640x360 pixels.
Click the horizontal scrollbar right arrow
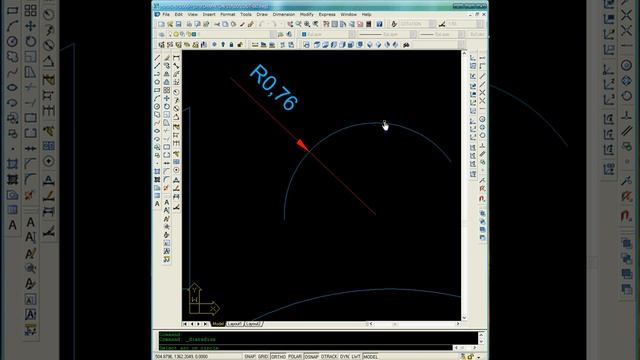(x=458, y=324)
